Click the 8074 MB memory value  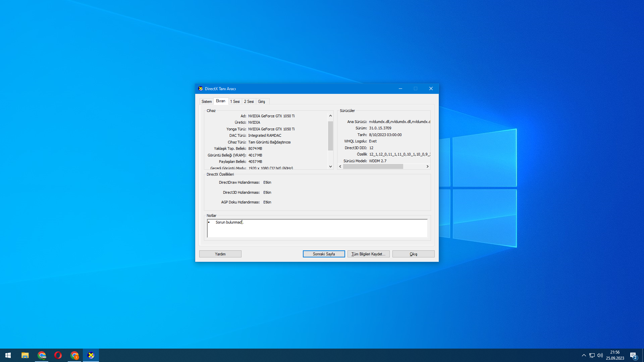(x=255, y=149)
